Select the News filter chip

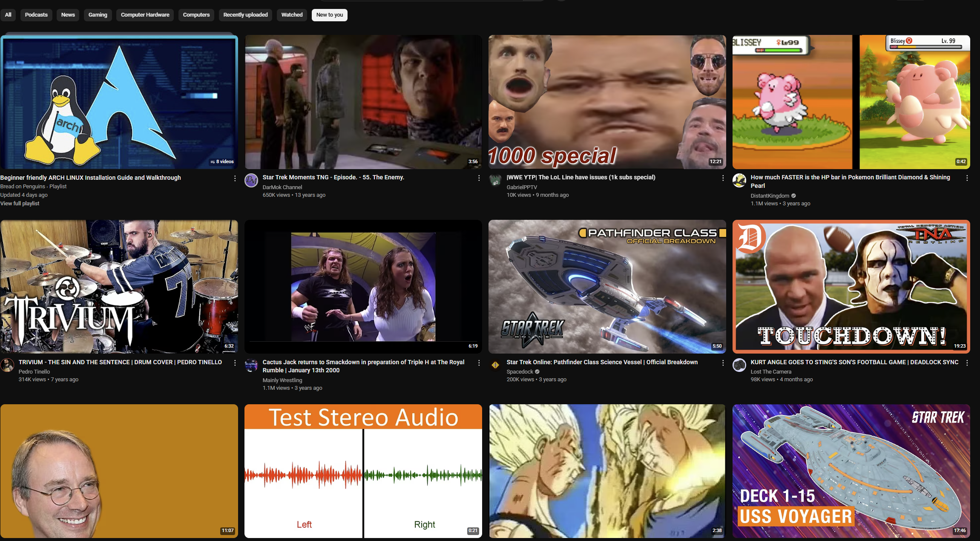click(68, 15)
